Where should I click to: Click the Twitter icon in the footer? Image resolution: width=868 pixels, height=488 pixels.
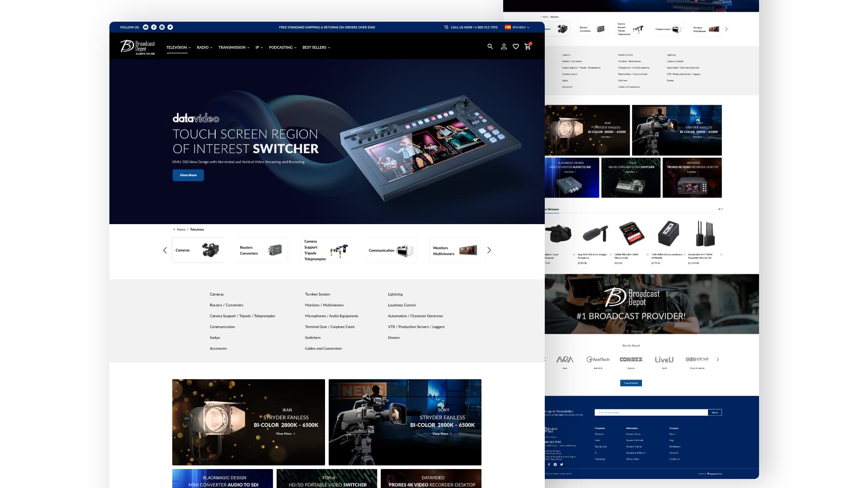point(561,465)
